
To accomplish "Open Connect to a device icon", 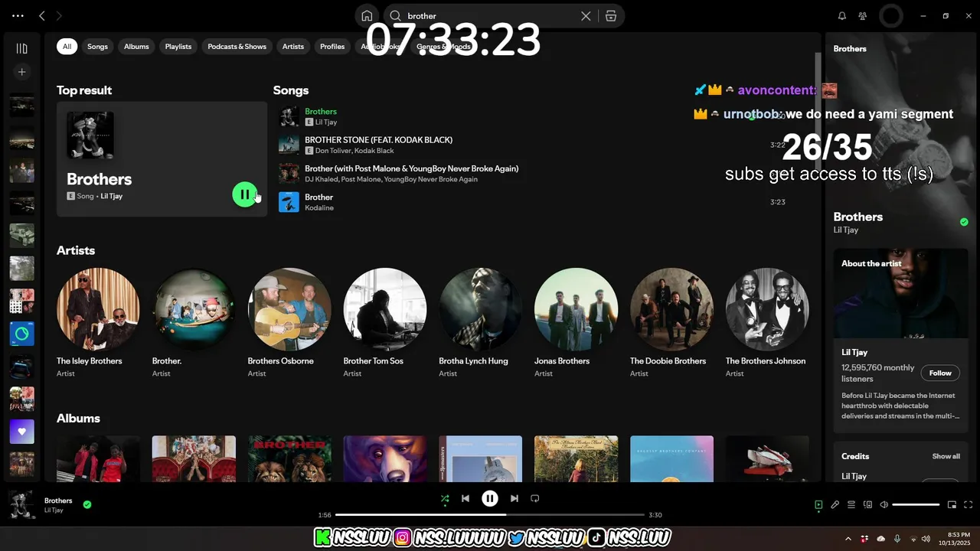I will pos(868,505).
